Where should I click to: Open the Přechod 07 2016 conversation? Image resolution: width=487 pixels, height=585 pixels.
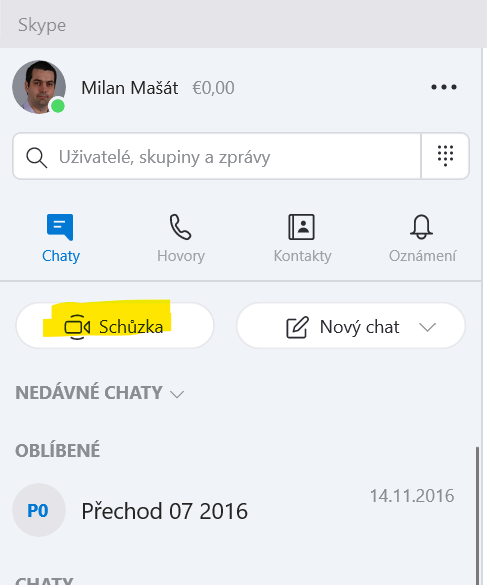click(239, 510)
